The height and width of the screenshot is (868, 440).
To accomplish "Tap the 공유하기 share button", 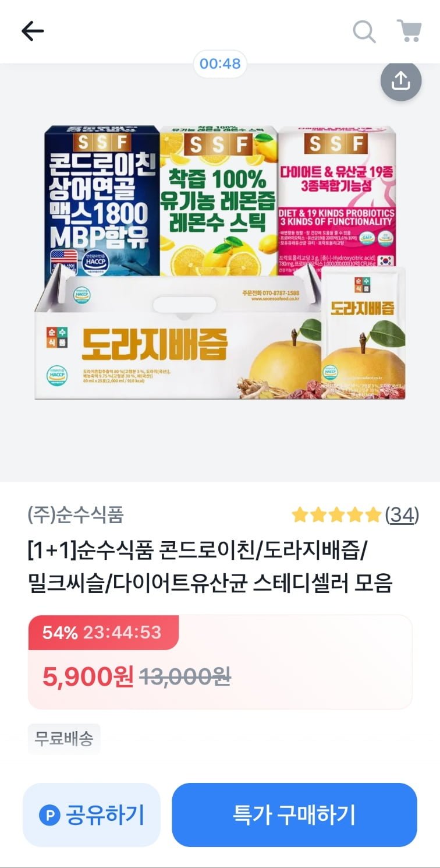I will (x=91, y=814).
